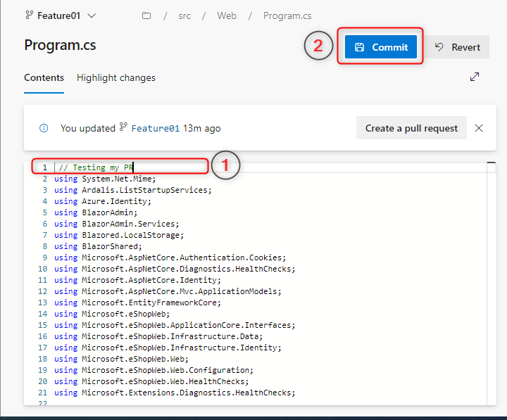Click the Revert button
Screen dimensions: 507x420
click(457, 47)
